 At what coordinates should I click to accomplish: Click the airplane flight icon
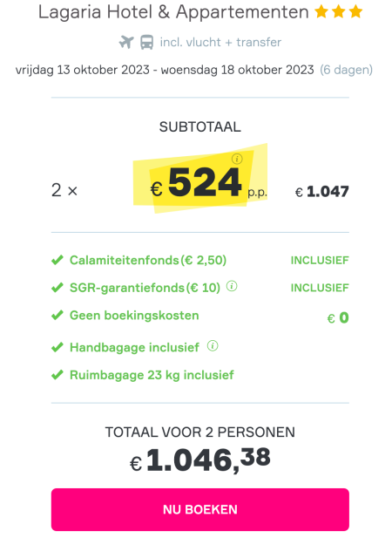(126, 42)
